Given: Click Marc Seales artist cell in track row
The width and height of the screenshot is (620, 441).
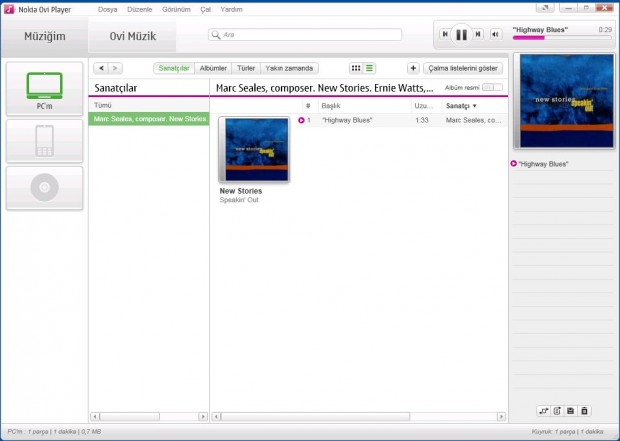Looking at the screenshot, I should click(x=473, y=120).
